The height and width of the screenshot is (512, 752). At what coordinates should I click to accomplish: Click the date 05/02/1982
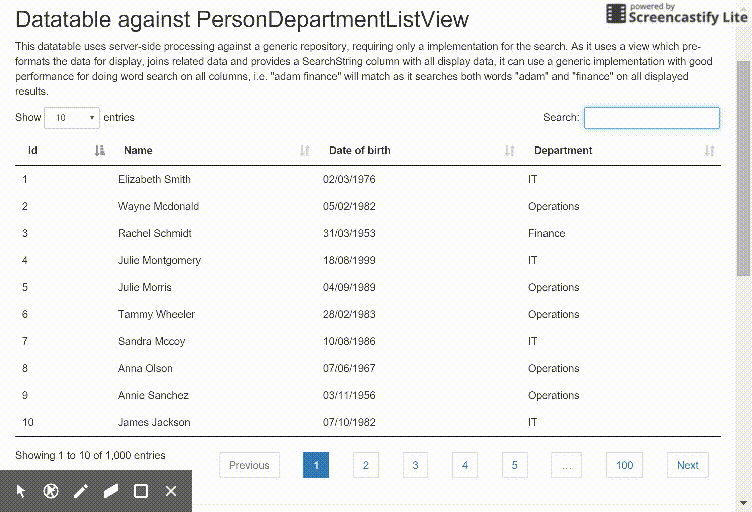(x=349, y=206)
